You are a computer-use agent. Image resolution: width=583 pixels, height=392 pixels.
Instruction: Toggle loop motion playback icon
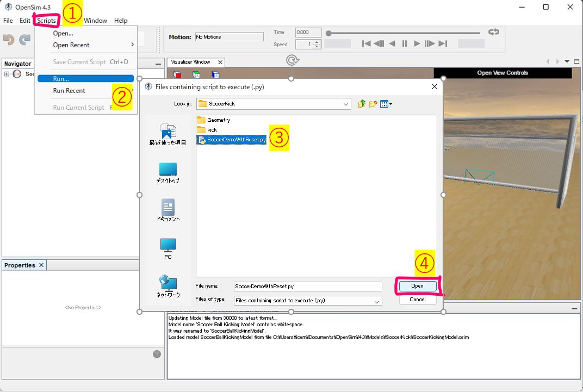(x=493, y=33)
